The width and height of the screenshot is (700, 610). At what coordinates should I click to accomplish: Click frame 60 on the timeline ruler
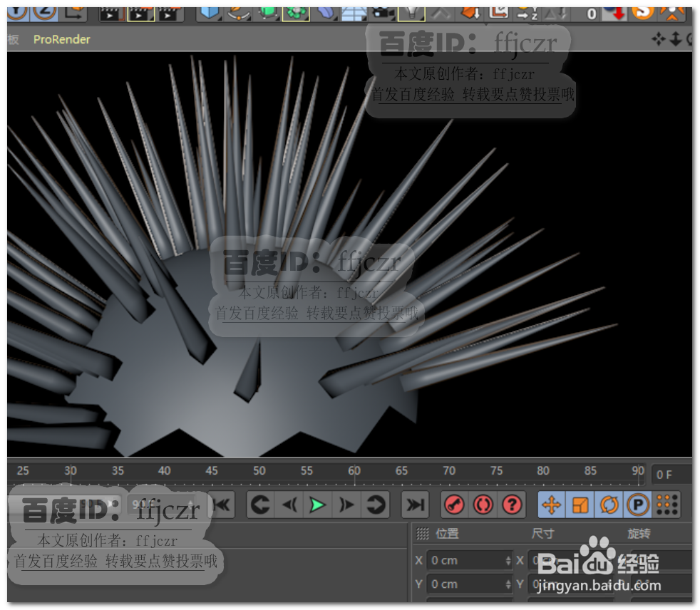354,471
